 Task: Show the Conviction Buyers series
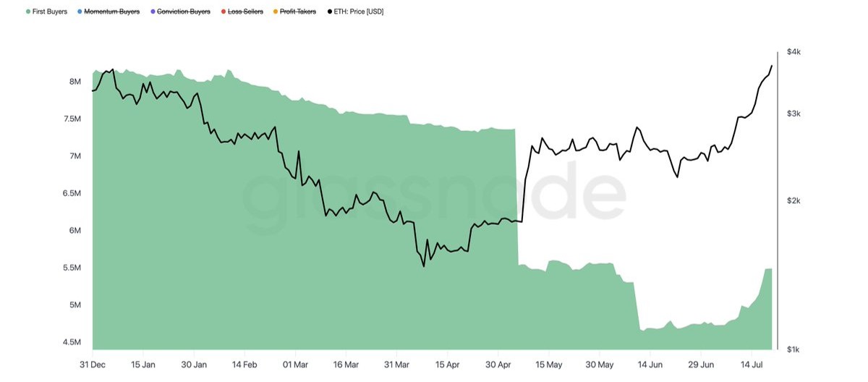point(185,12)
